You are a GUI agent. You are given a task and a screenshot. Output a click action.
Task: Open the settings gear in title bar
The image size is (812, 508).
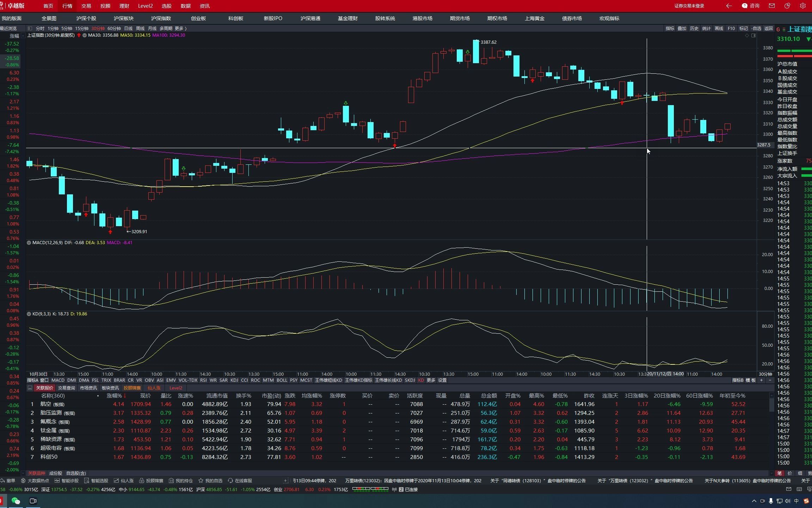click(x=803, y=6)
